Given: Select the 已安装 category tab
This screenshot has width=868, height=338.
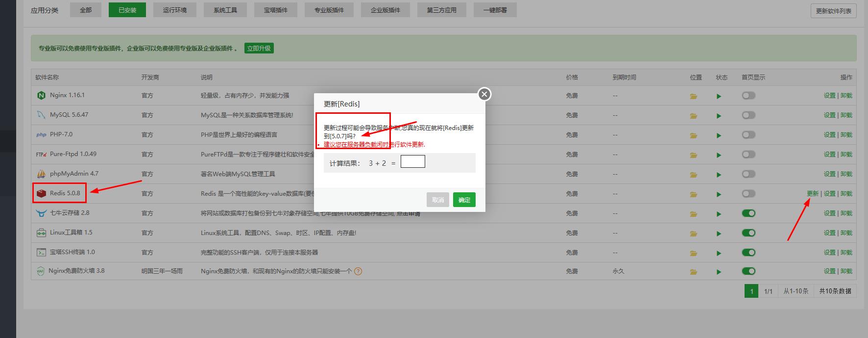Looking at the screenshot, I should pos(127,10).
